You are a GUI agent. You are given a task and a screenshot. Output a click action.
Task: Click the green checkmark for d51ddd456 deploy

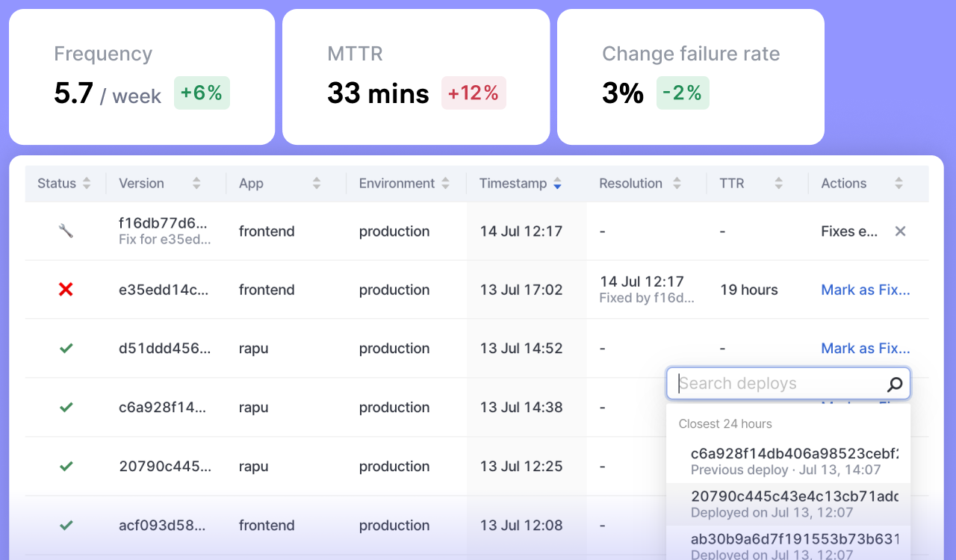[66, 348]
